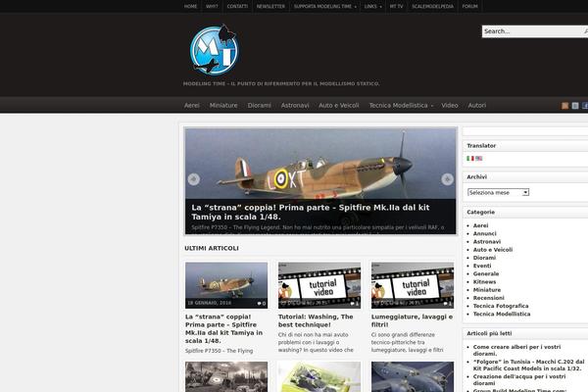Viewport: 588px width, 392px height.
Task: Show the previous slide with left arrow
Action: 193,179
